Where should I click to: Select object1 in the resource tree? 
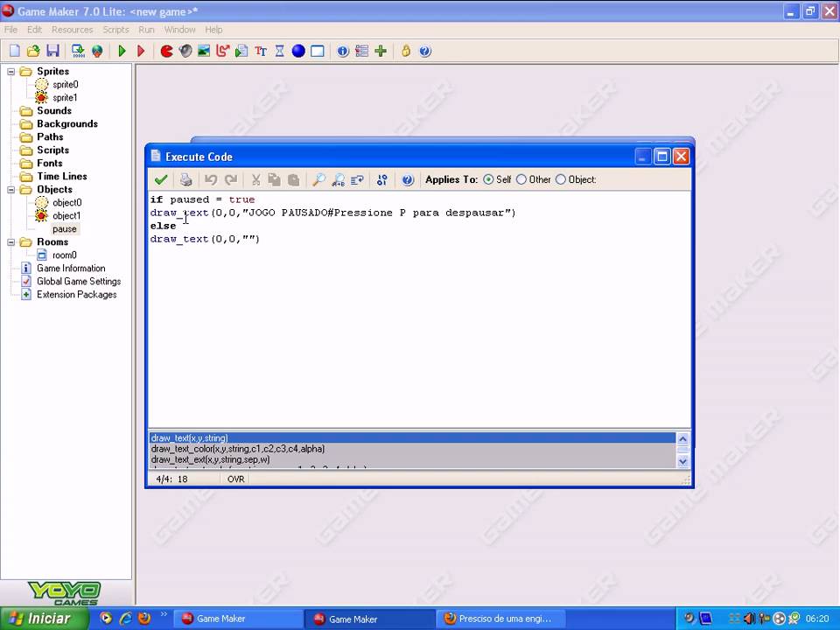(66, 216)
